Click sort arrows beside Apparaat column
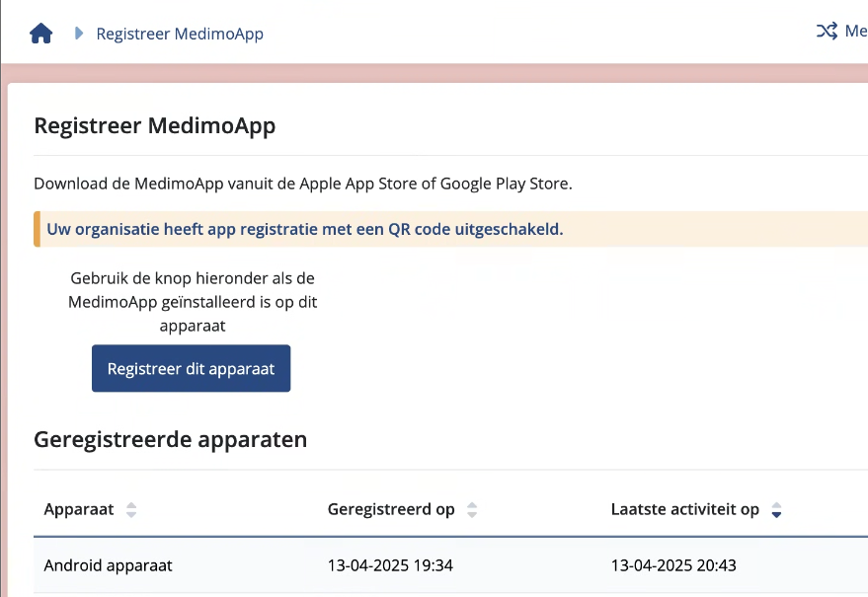The width and height of the screenshot is (868, 597). point(131,510)
